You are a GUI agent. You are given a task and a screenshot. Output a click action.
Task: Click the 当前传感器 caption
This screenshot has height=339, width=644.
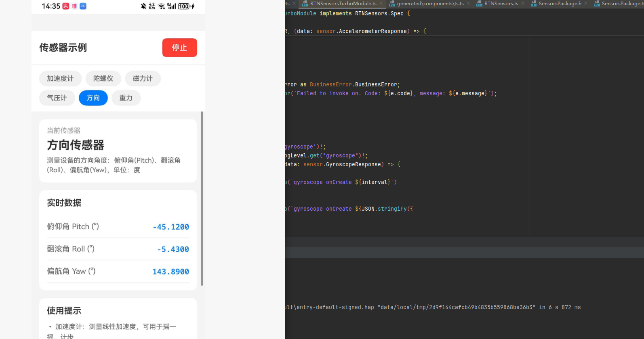tap(63, 130)
